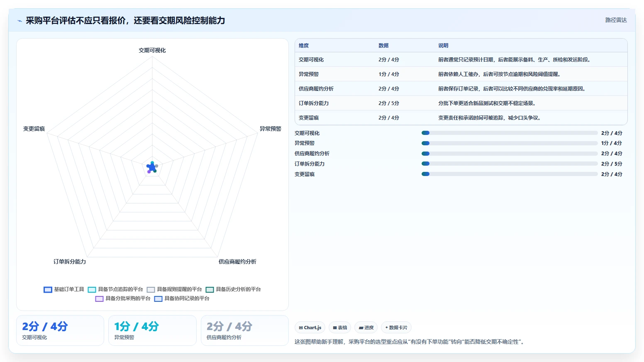This screenshot has width=644, height=362.
Task: Click the 说明 column header
Action: pos(443,46)
